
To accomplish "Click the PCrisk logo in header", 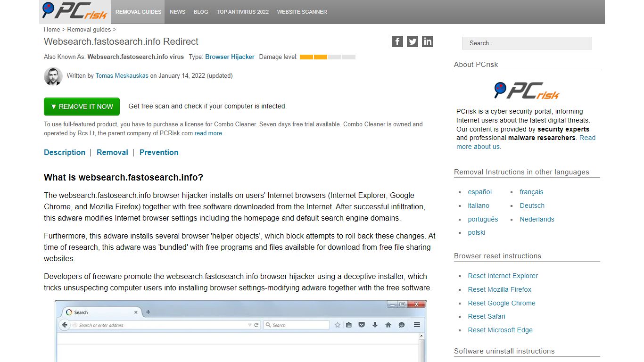I will click(x=75, y=11).
